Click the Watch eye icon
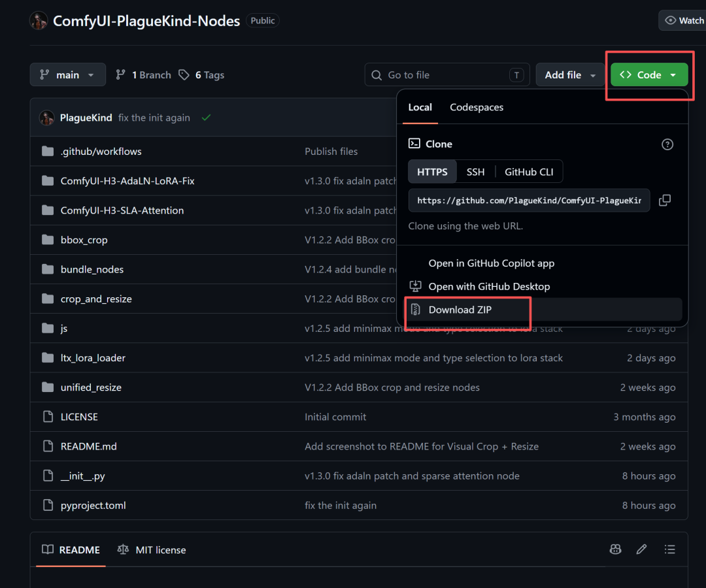Screen dimensions: 706x588 [x=671, y=21]
